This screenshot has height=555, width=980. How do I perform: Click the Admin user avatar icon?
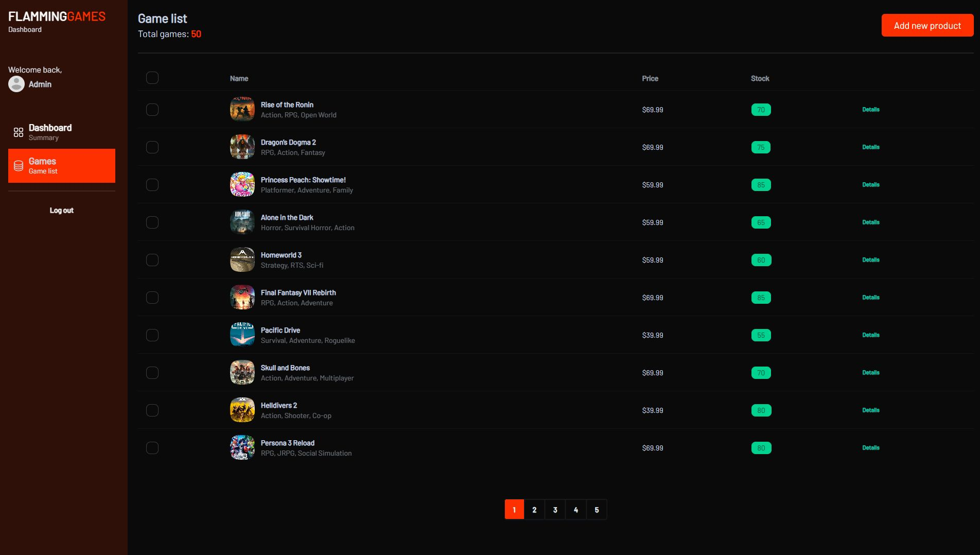[x=16, y=84]
